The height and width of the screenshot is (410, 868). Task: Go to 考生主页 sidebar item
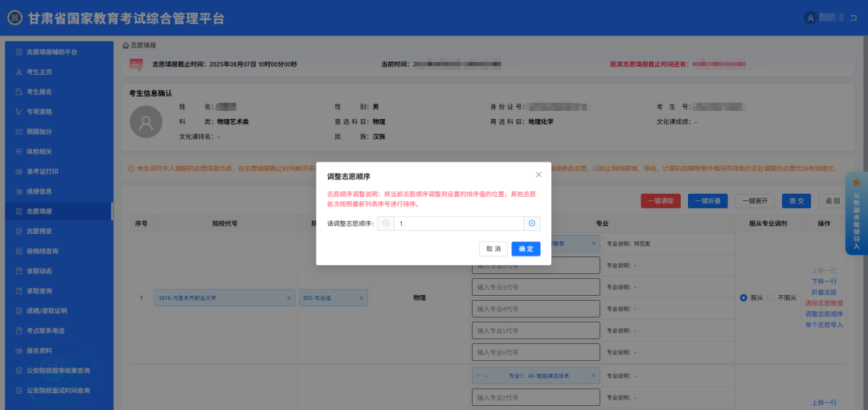58,72
